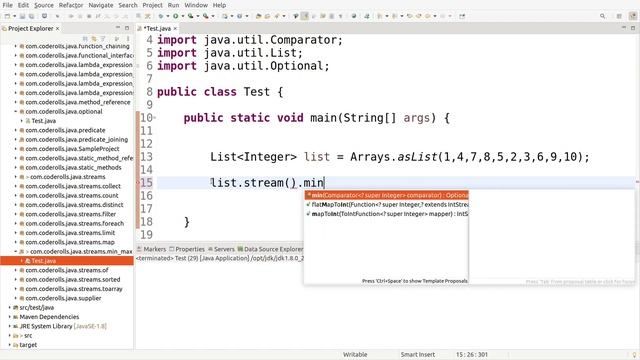
Task: Expand the com.coderolls.java.predicate package
Action: [x=16, y=130]
